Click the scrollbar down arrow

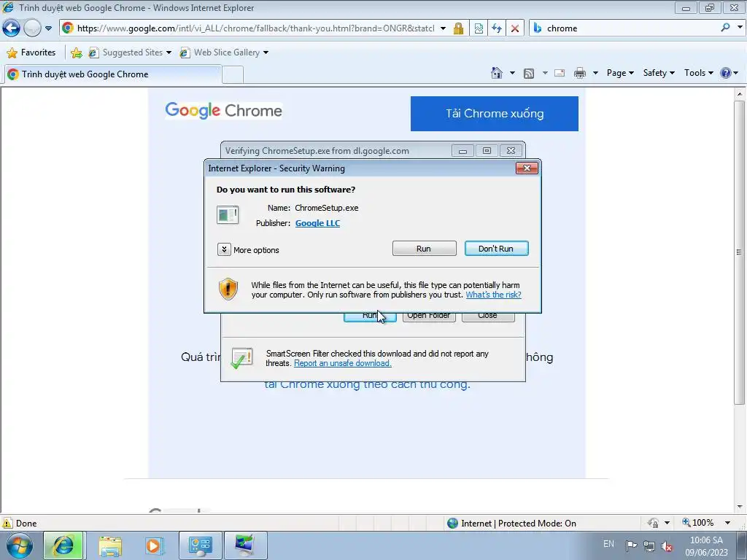(x=740, y=507)
